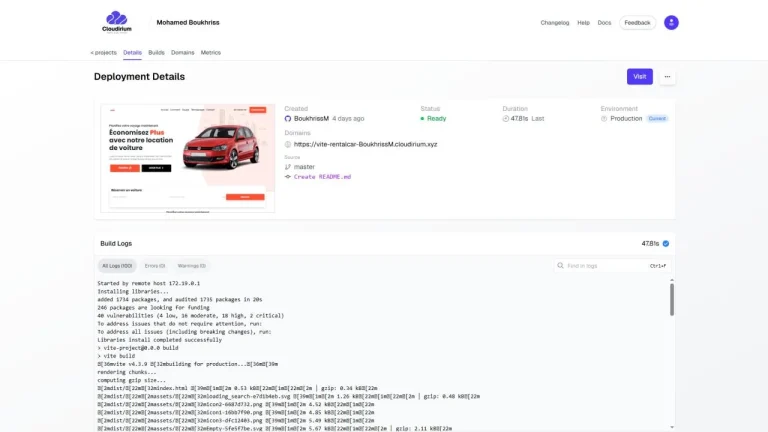Show All Logs filter

click(x=117, y=266)
